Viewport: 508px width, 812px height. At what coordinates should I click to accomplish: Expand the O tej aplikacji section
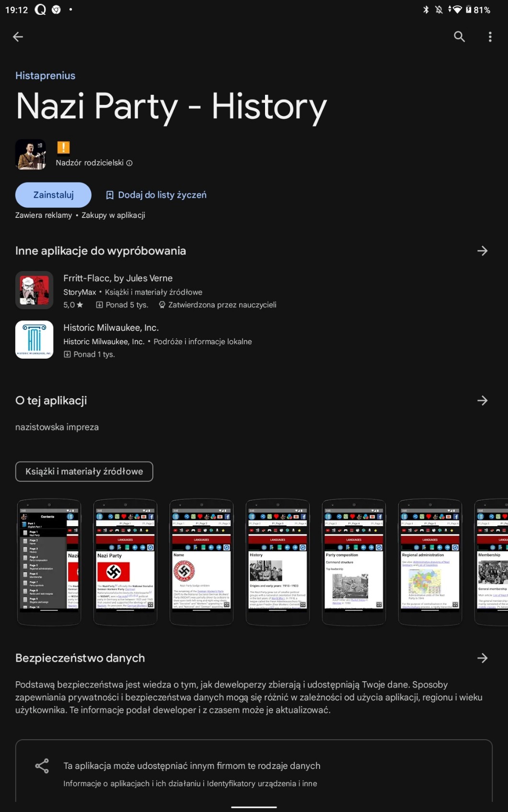483,401
